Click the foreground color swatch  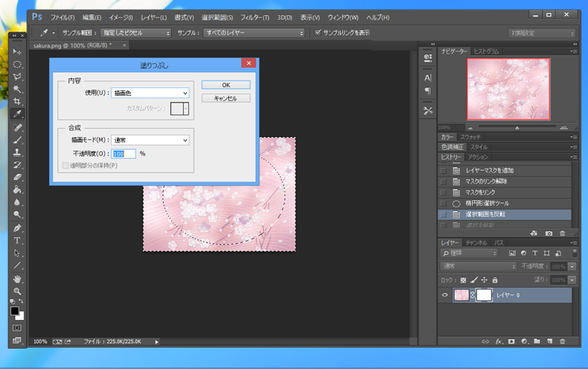point(14,311)
